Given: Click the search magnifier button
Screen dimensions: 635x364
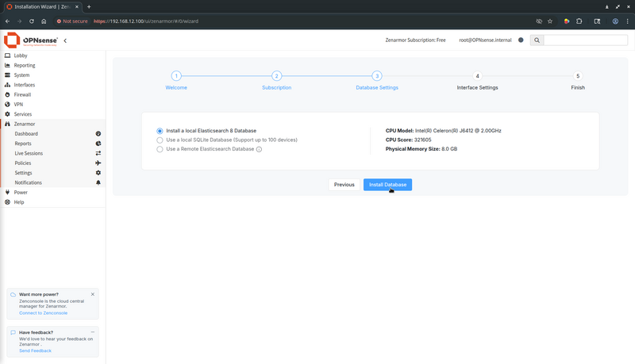Looking at the screenshot, I should point(537,40).
